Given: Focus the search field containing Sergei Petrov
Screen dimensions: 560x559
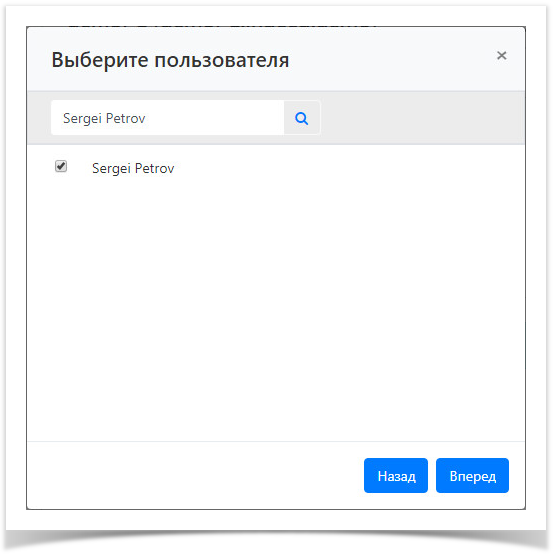Looking at the screenshot, I should tap(169, 119).
